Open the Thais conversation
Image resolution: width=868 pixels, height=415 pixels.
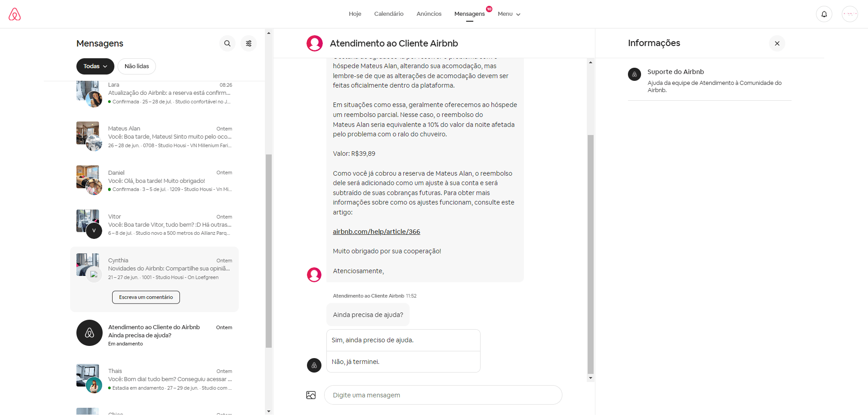(154, 379)
